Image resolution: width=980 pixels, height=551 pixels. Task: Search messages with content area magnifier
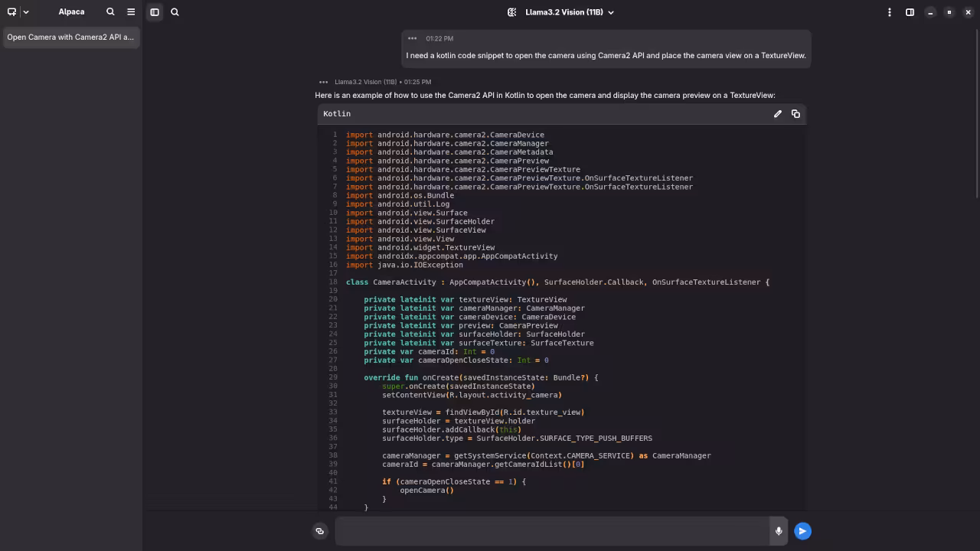tap(175, 12)
